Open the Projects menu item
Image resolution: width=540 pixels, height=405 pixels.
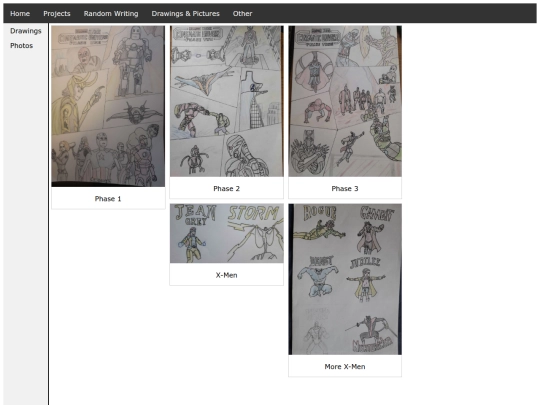[x=57, y=13]
